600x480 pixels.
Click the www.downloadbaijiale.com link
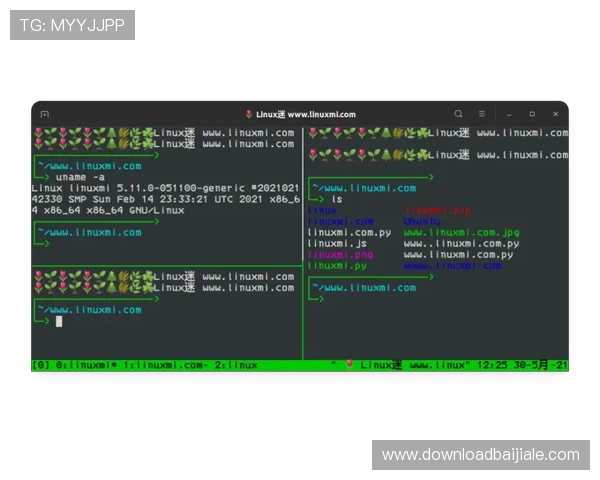pos(480,455)
